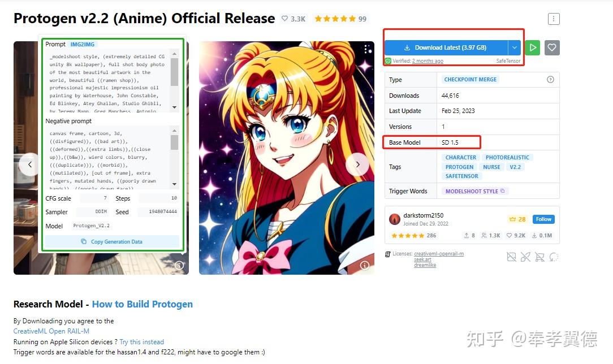Click the Sailor Moon image thumbnail

tap(287, 158)
